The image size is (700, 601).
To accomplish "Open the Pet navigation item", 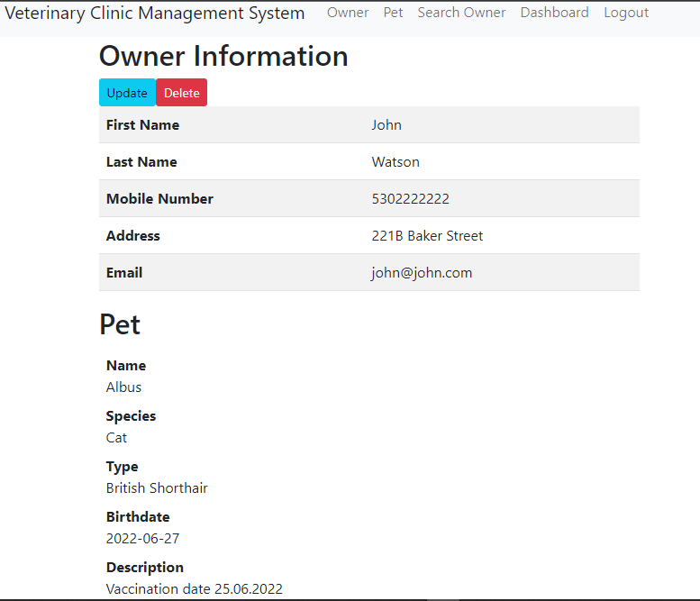I will (393, 13).
